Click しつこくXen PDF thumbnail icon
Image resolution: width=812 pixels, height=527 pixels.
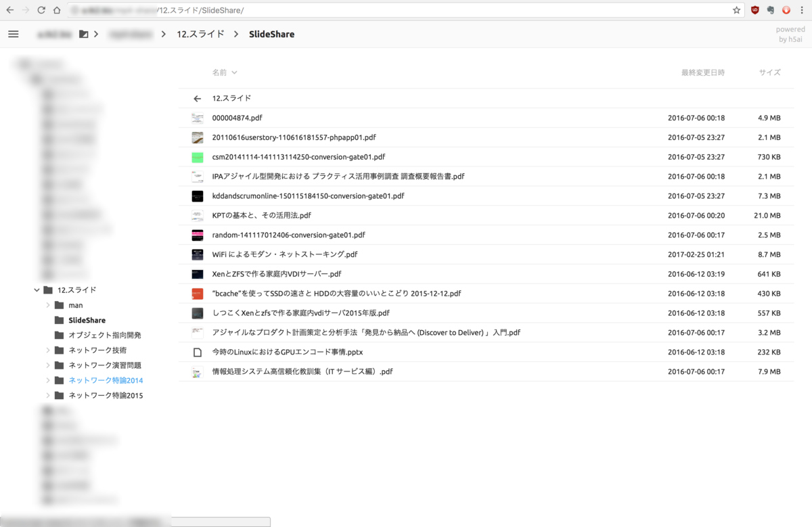point(197,313)
